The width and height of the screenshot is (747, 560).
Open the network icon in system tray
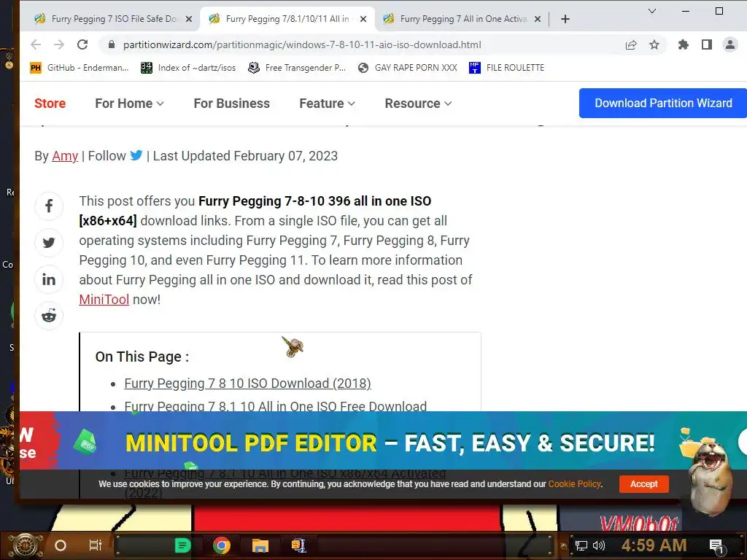click(x=581, y=545)
